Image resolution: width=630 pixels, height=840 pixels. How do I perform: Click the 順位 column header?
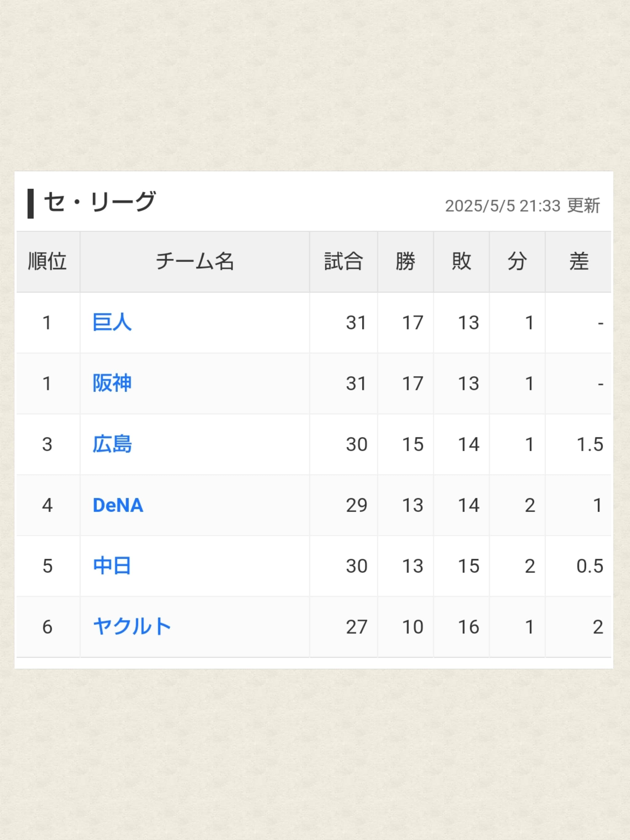click(x=47, y=262)
